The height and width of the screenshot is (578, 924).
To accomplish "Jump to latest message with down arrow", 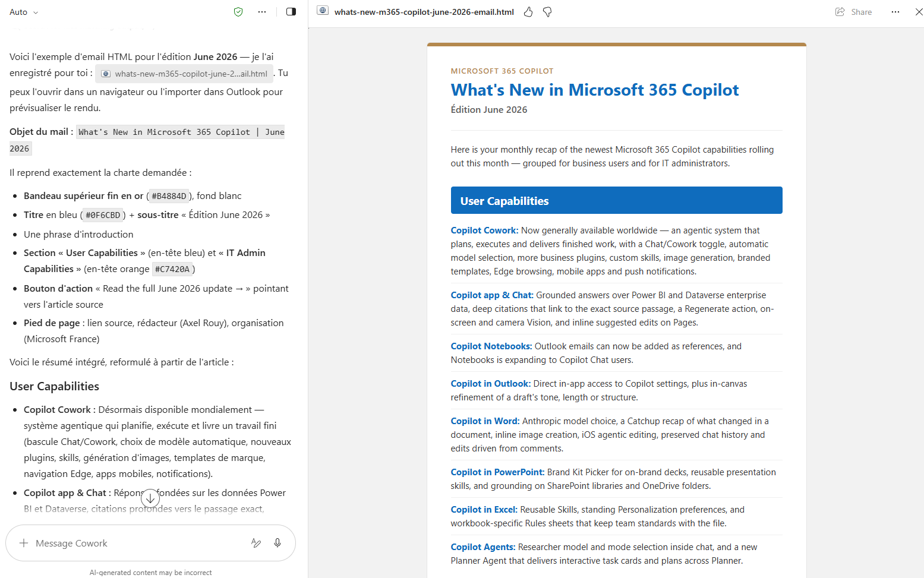I will pyautogui.click(x=150, y=498).
